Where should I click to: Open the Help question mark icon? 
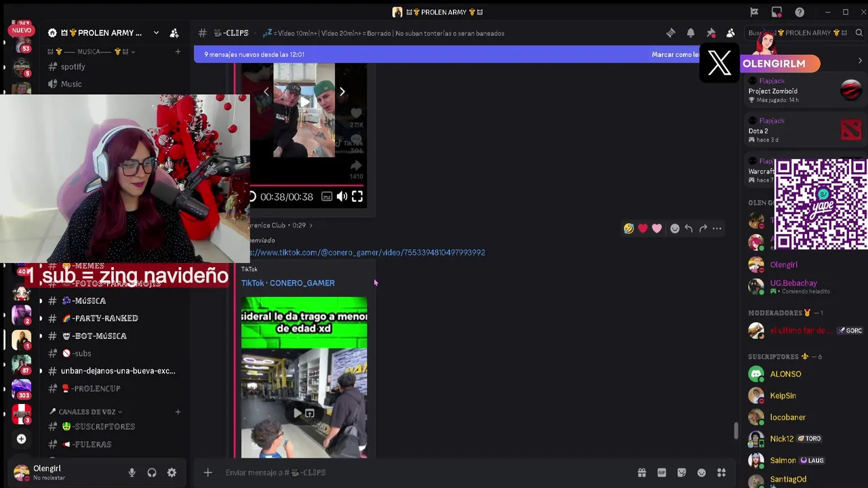(x=800, y=12)
